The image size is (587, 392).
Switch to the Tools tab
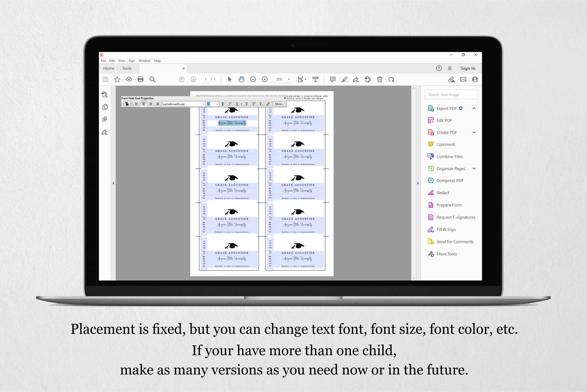127,68
